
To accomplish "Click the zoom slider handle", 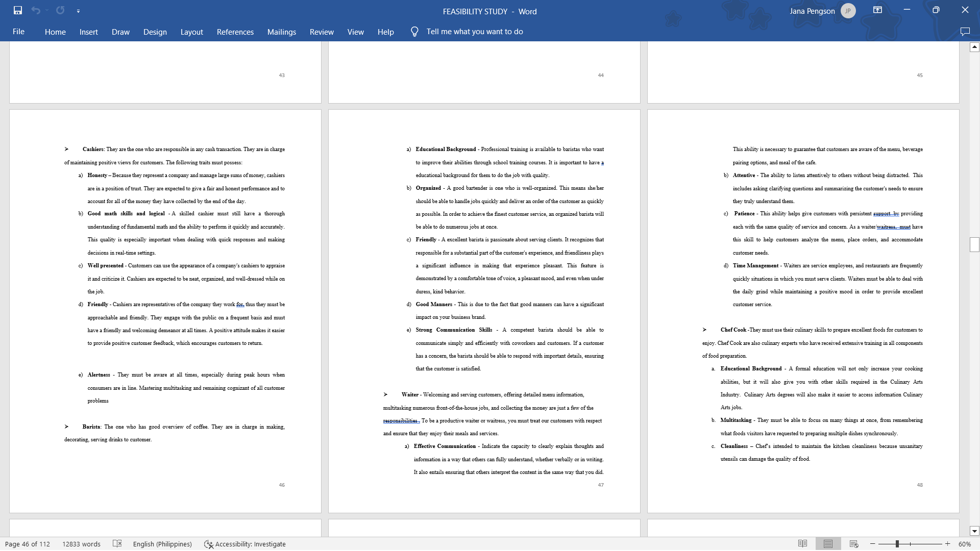I will [x=897, y=544].
